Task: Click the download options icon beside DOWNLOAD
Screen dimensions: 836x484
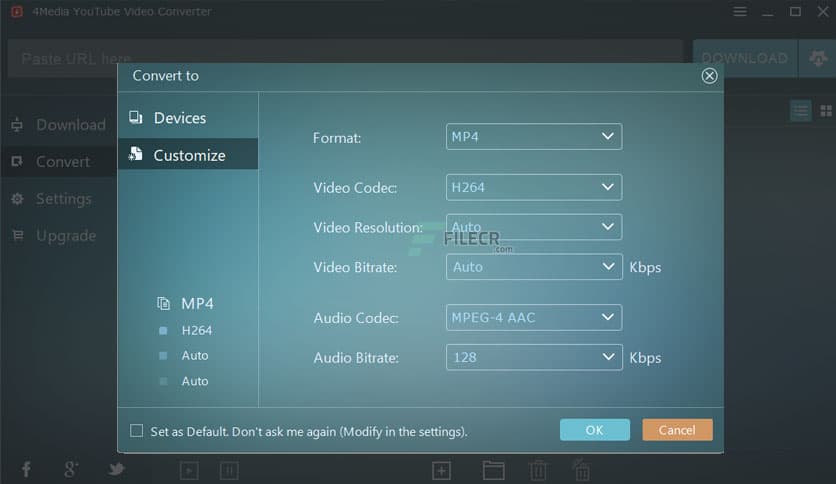Action: pos(818,58)
